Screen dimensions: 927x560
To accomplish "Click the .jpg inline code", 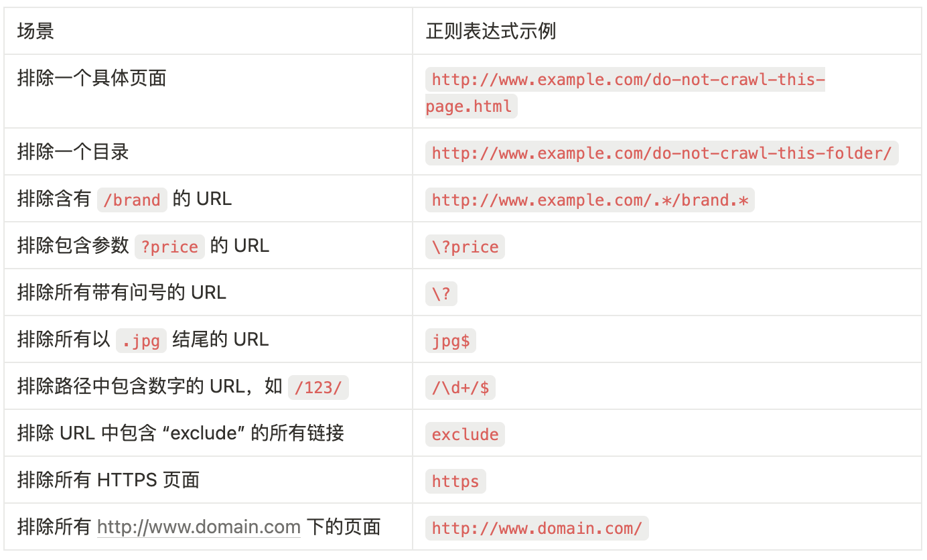I will pos(141,340).
